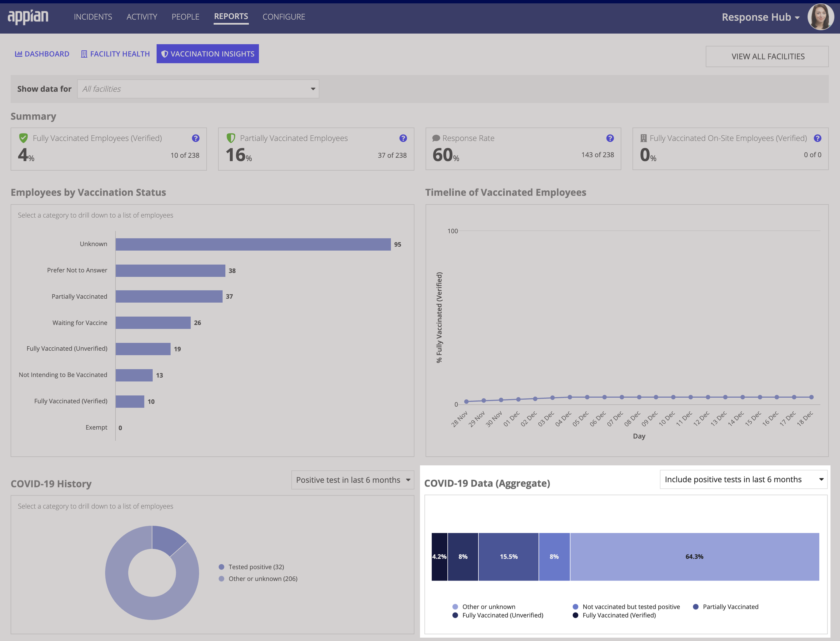Select the Unknown bar showing 95
The image size is (840, 641).
[253, 244]
